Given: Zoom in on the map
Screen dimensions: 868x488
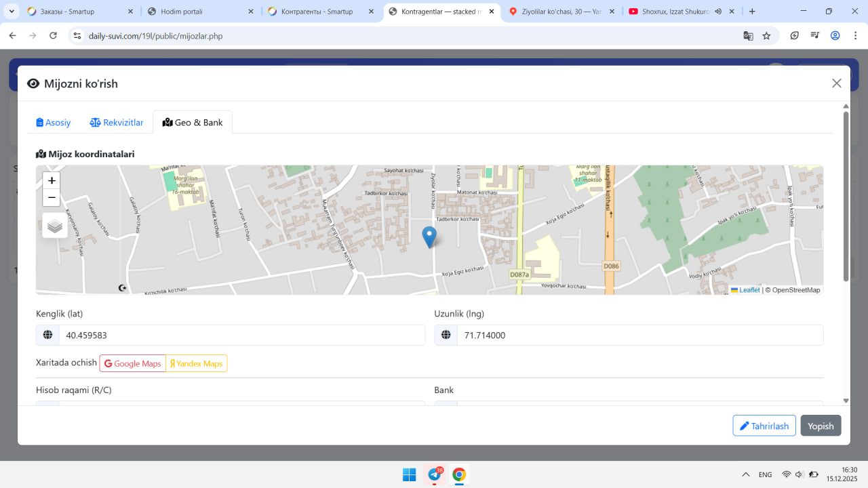Looking at the screenshot, I should (x=52, y=181).
